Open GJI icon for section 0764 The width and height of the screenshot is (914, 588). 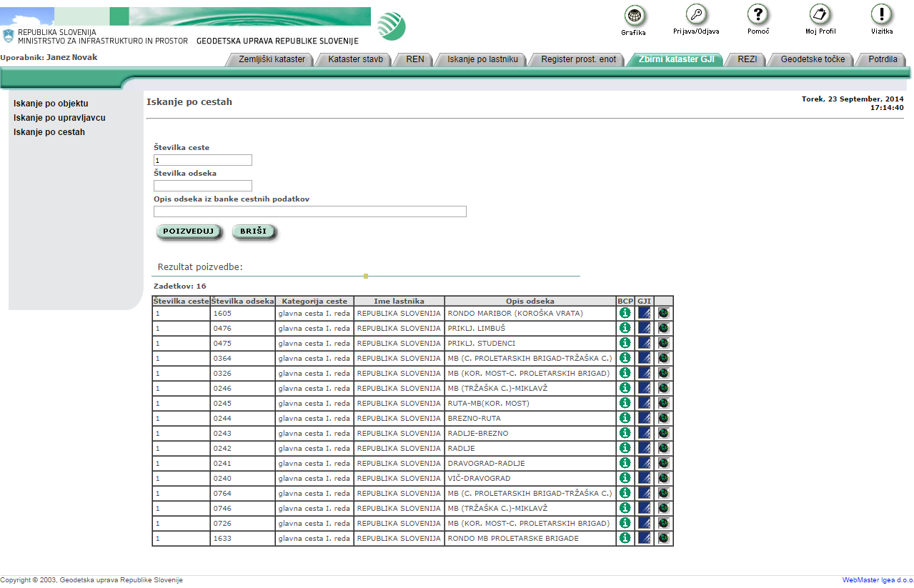tap(645, 493)
